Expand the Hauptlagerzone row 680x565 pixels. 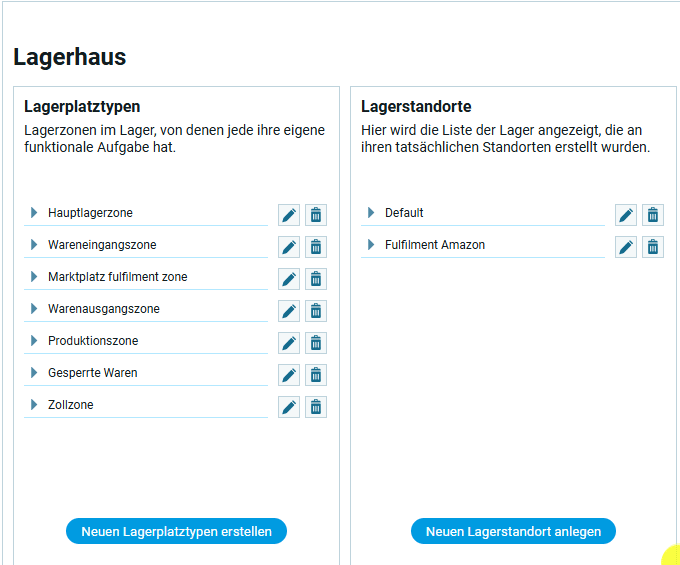(x=34, y=213)
